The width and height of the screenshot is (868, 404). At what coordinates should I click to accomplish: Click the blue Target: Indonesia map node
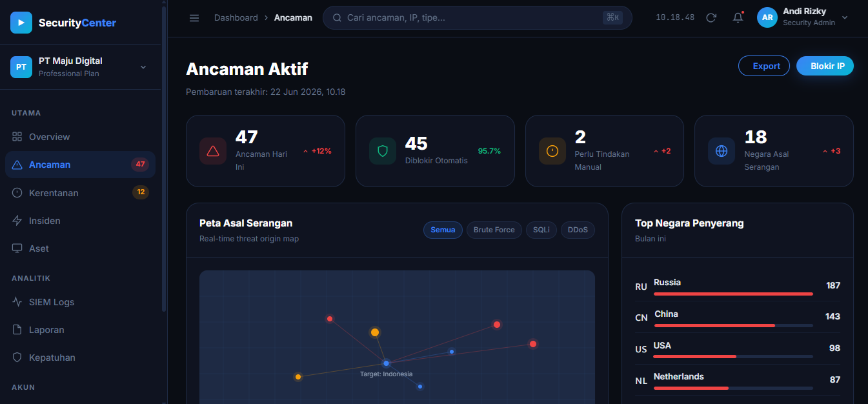[386, 363]
